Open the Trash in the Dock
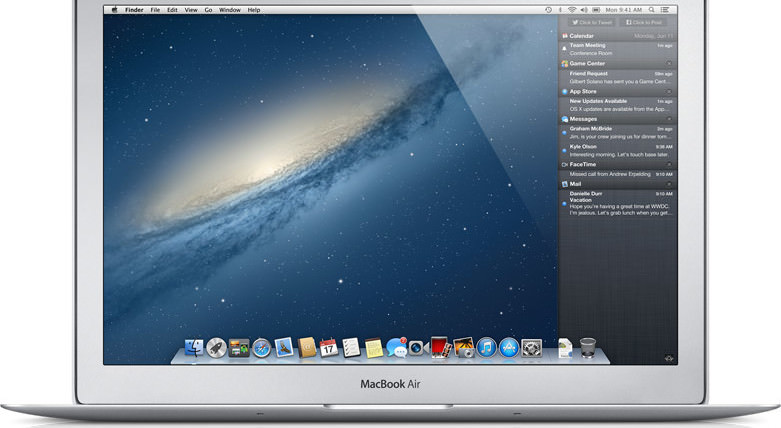Image resolution: width=781 pixels, height=428 pixels. click(588, 347)
